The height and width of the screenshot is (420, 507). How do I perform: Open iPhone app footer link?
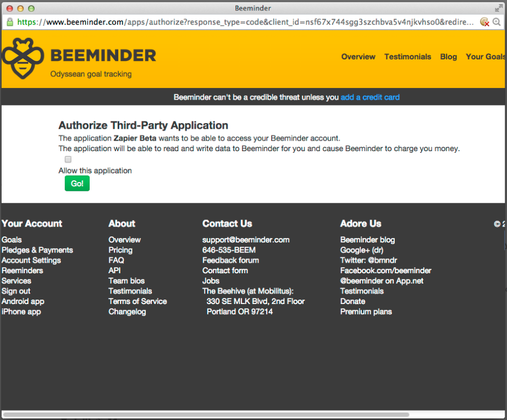coord(21,312)
